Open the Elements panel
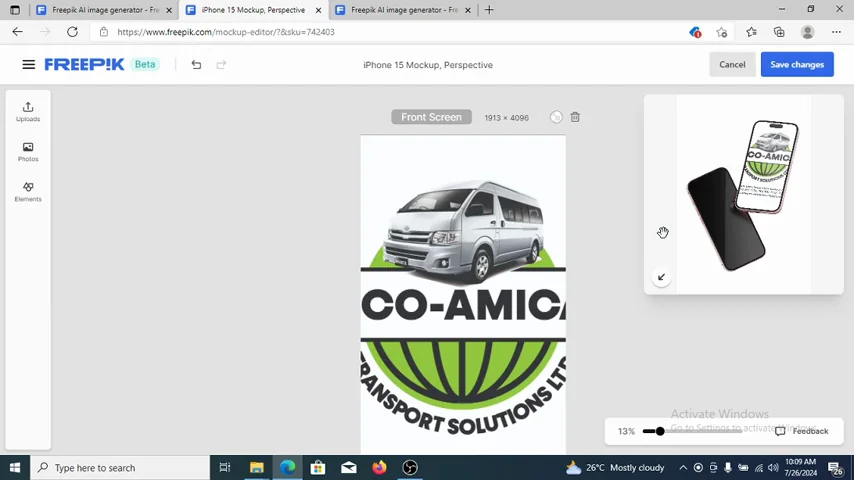The width and height of the screenshot is (854, 480). (x=28, y=191)
